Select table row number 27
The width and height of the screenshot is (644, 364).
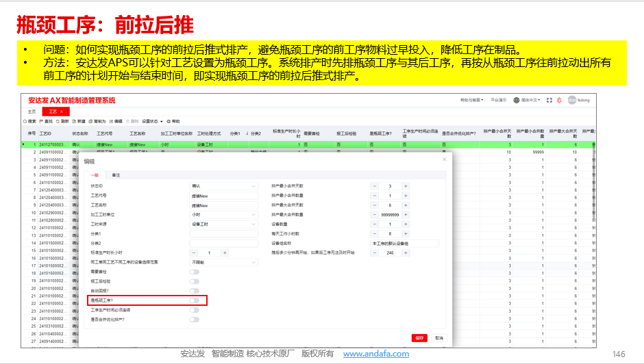[34, 341]
